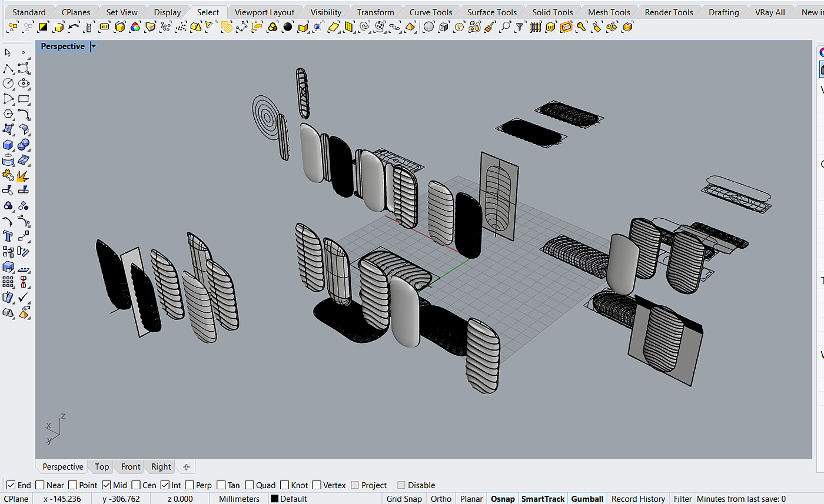
Task: Select the Text object tool
Action: click(8, 236)
